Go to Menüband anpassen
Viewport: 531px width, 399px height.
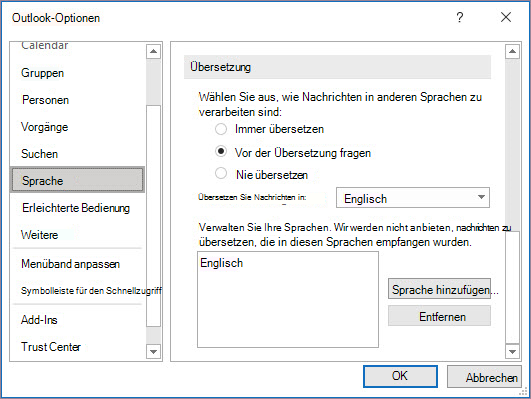coord(70,264)
